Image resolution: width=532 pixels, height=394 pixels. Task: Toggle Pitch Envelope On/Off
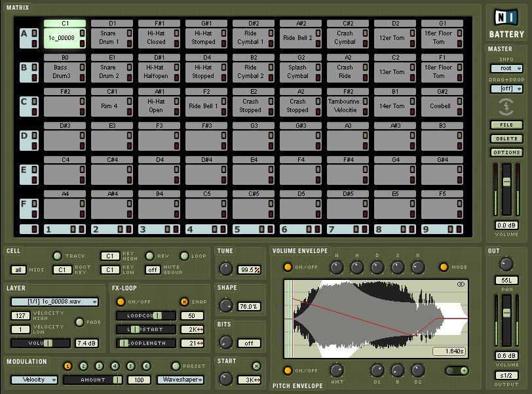pos(288,370)
